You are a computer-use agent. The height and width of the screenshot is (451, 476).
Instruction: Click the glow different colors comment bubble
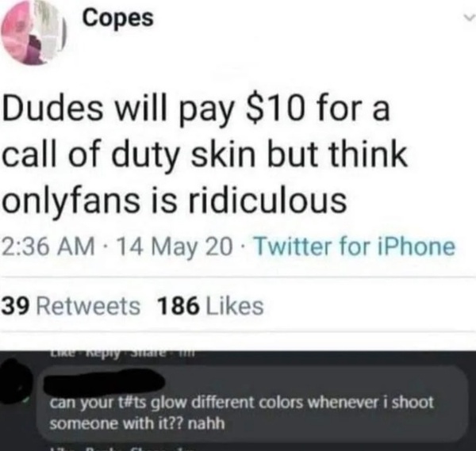pos(252,405)
